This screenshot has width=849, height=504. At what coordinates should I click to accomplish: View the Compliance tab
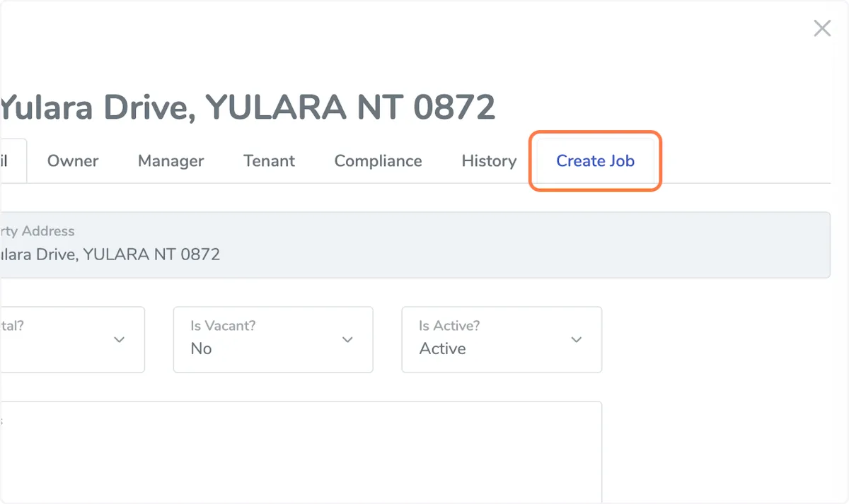click(378, 161)
